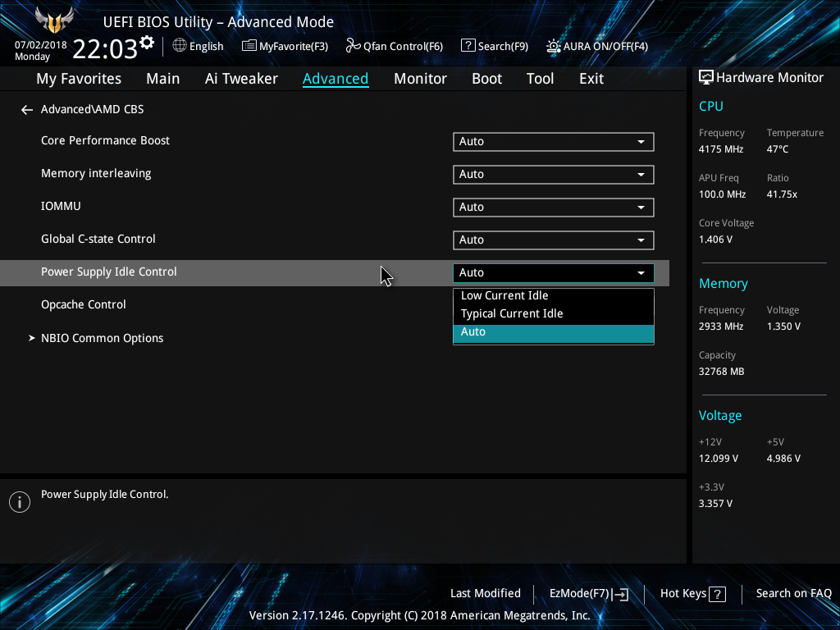
Task: Open the Tool tab
Action: point(540,79)
